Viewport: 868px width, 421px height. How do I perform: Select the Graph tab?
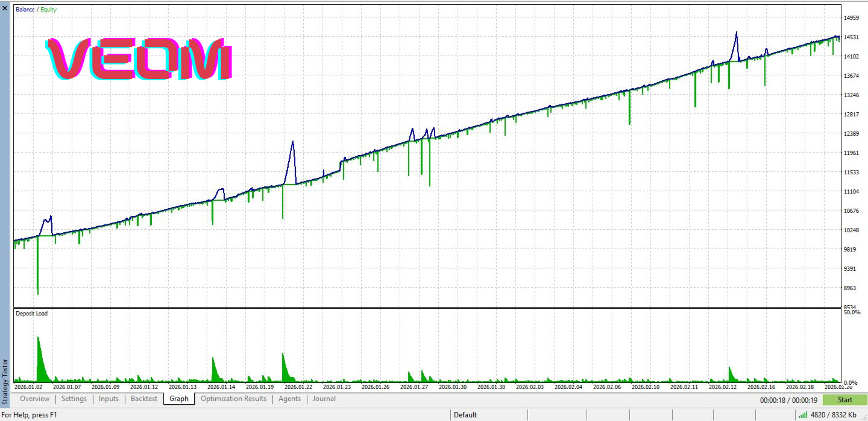coord(179,399)
